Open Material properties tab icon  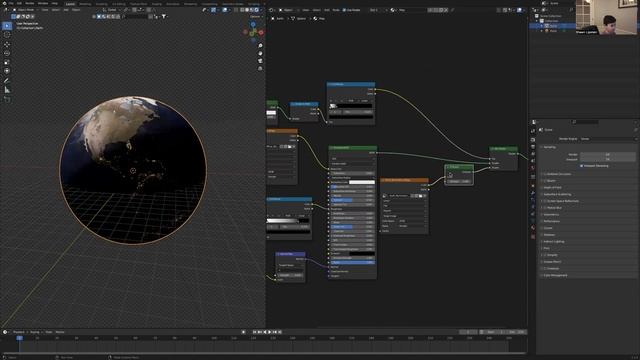533,228
